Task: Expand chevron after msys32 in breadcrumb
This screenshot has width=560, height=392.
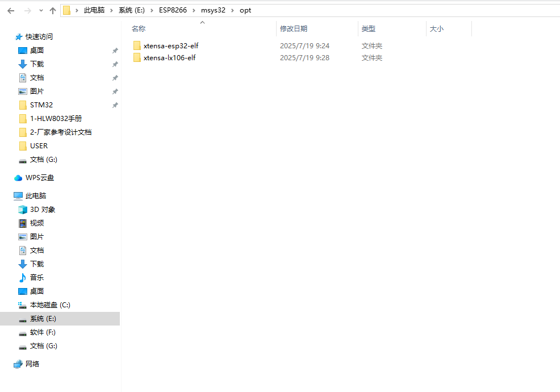Action: pyautogui.click(x=233, y=10)
